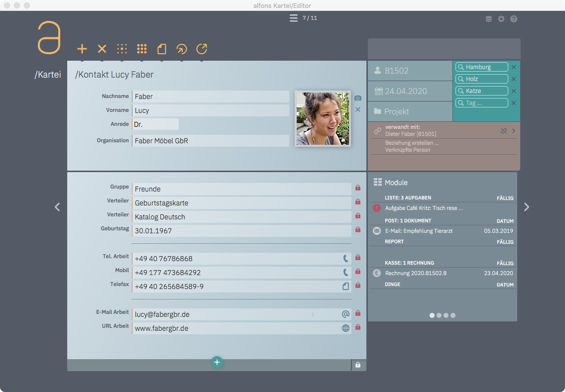This screenshot has width=565, height=392.
Task: Click the unlink icon for Dieter Faber
Action: 504,131
